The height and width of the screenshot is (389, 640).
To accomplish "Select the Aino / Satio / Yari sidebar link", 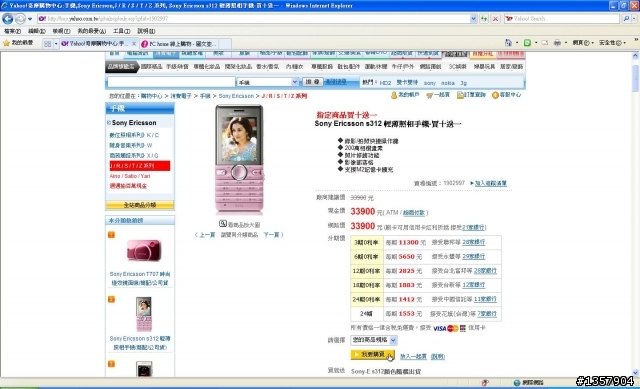I will (130, 176).
